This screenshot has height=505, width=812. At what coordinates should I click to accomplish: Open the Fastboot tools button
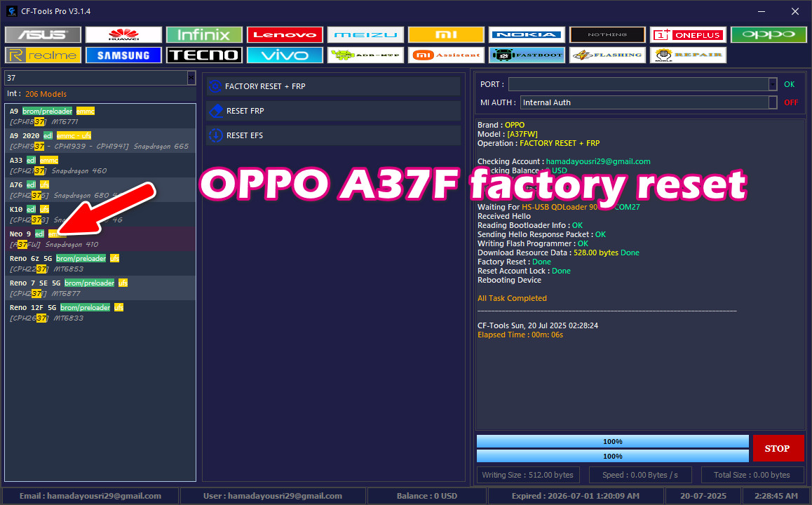pyautogui.click(x=527, y=55)
